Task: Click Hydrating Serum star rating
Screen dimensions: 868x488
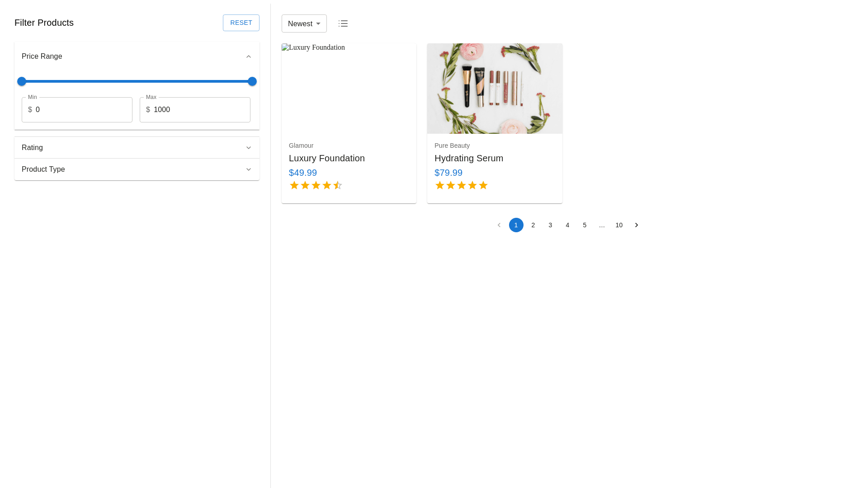Action: pyautogui.click(x=461, y=185)
